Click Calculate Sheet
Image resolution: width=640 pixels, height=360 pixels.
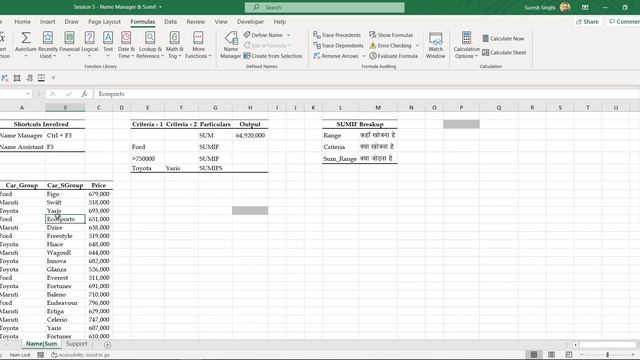click(504, 52)
